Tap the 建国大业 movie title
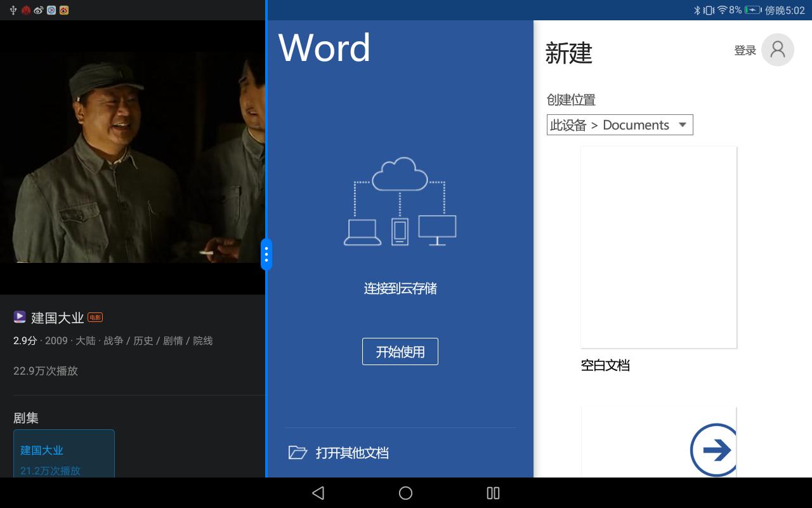The height and width of the screenshot is (508, 812). point(58,317)
